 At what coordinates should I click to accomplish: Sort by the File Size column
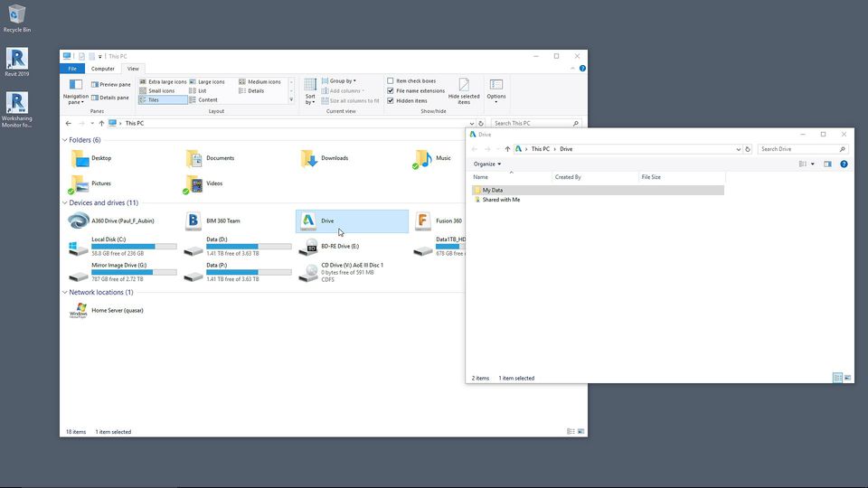click(682, 177)
